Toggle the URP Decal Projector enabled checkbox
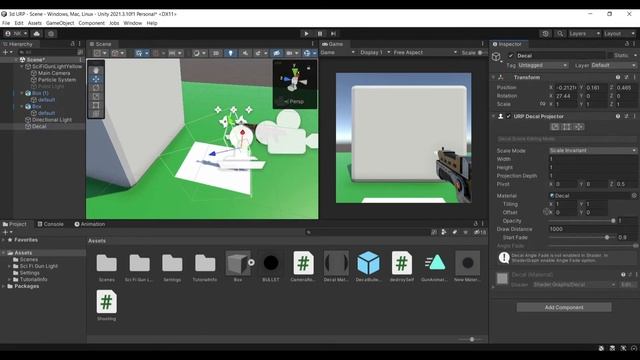The image size is (640, 360). coord(509,116)
